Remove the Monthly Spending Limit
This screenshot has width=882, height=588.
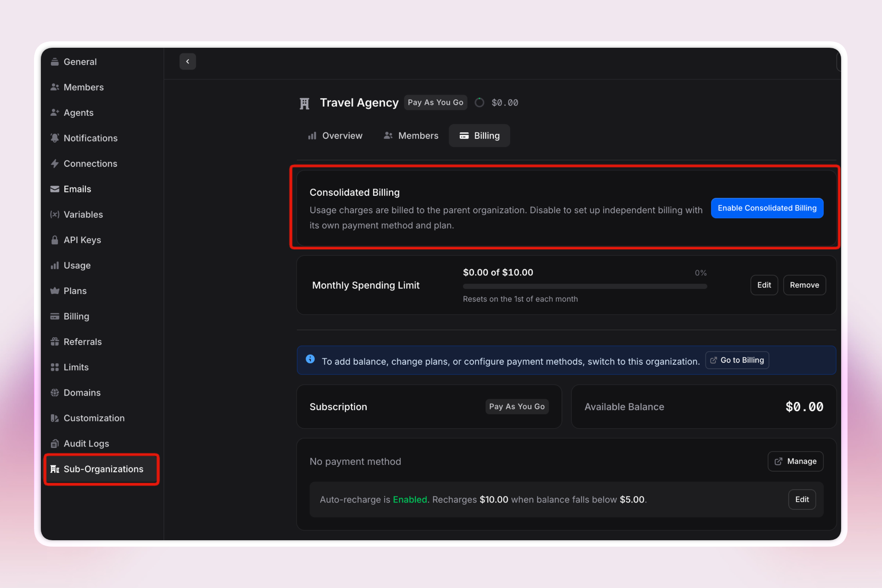click(x=804, y=285)
